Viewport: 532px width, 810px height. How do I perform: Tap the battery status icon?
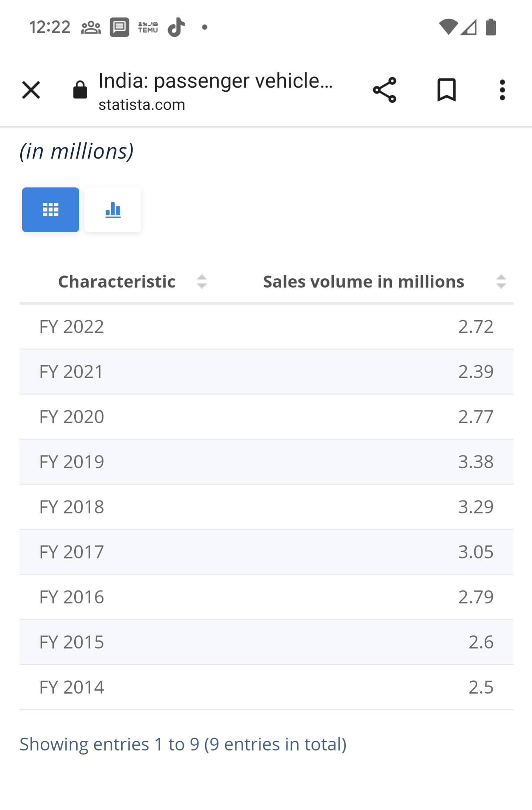491,27
